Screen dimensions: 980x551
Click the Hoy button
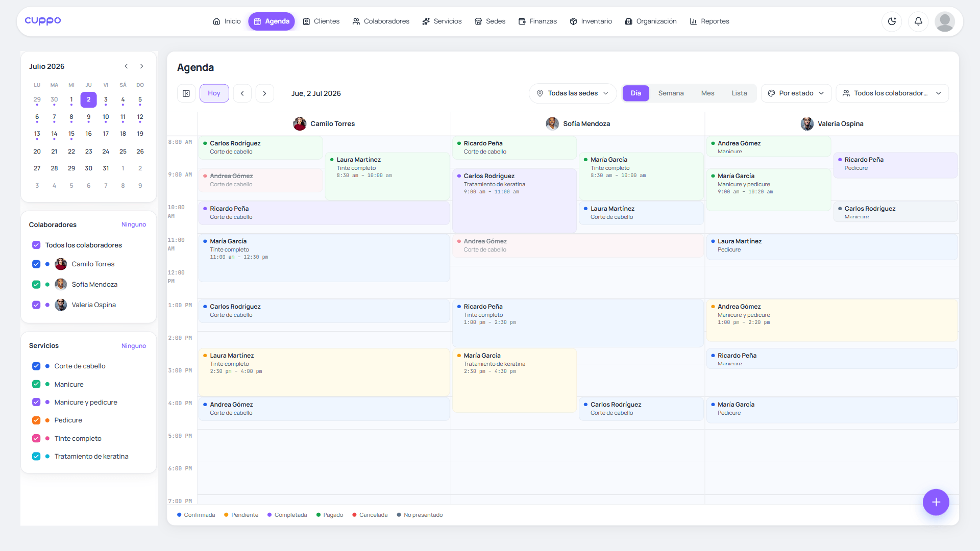click(x=214, y=93)
